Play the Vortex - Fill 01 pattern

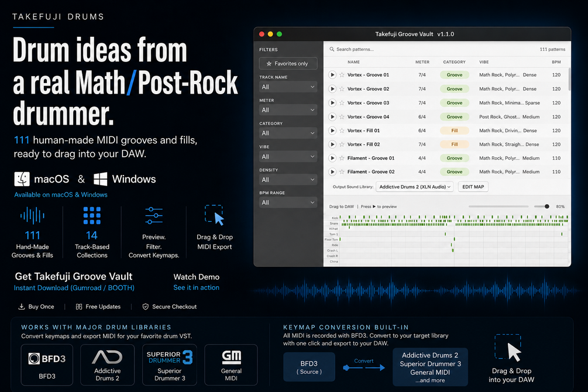click(x=332, y=130)
